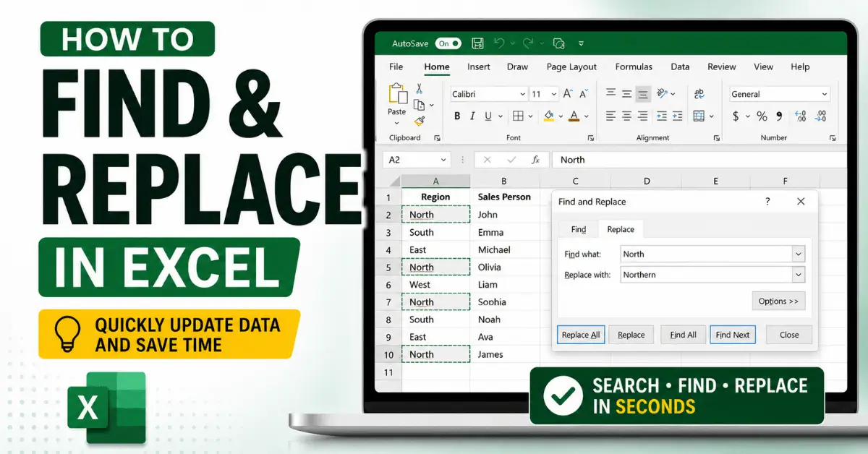Click the Wrap Text icon

coord(699,94)
